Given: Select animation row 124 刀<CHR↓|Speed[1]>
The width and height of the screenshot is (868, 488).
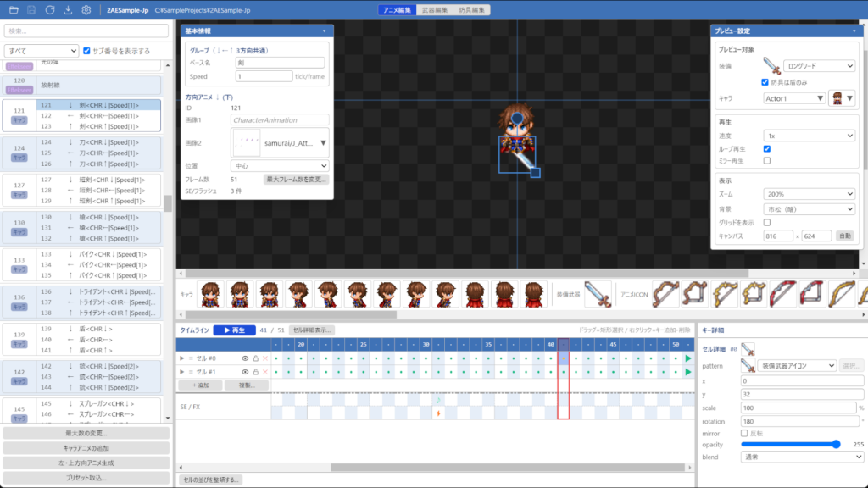Looking at the screenshot, I should click(98, 142).
